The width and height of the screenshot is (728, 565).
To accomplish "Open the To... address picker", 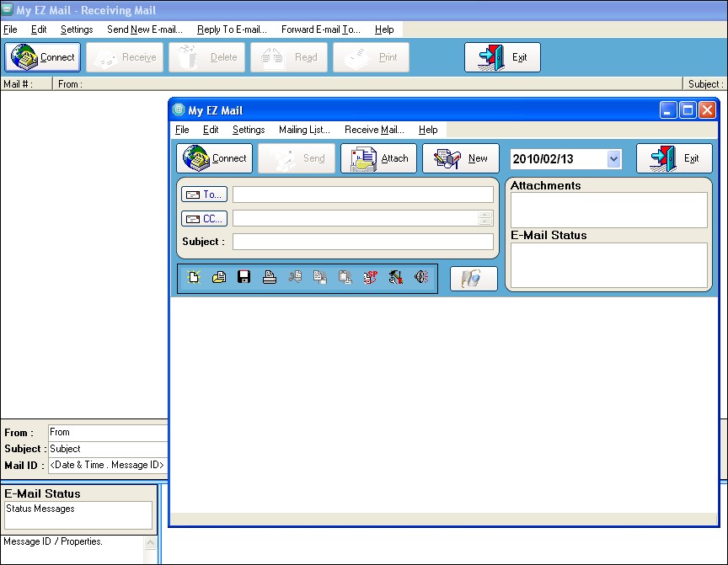I will pos(204,195).
